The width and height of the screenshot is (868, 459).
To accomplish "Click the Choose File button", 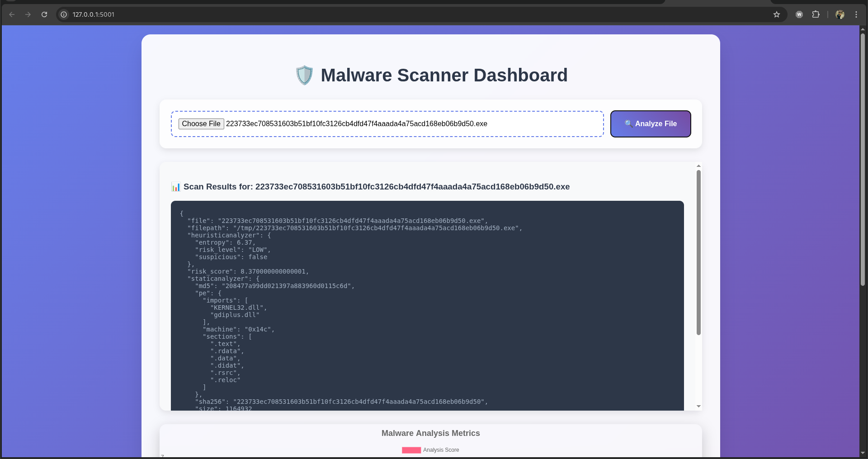I will click(201, 124).
